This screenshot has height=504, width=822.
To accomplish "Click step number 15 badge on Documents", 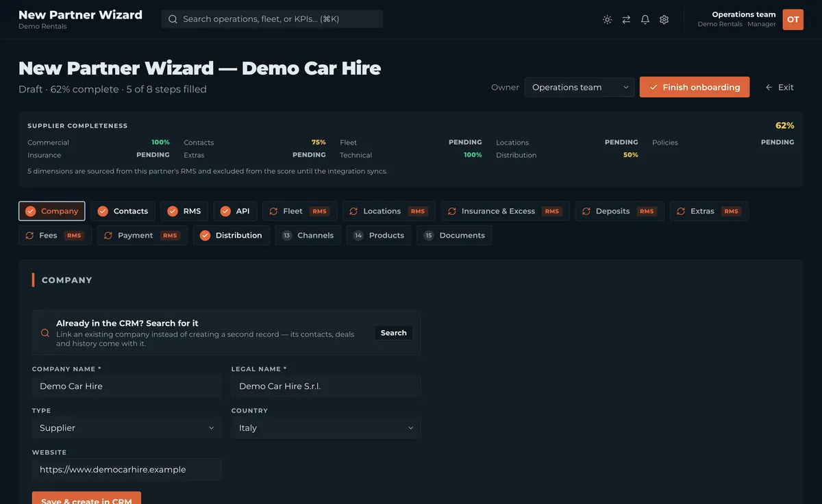I will pyautogui.click(x=429, y=235).
